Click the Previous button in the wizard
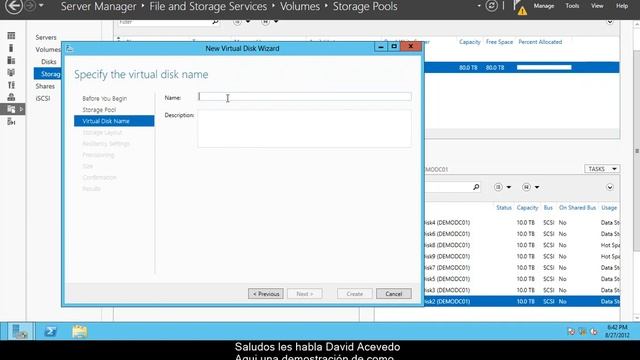The height and width of the screenshot is (360, 640). tap(266, 294)
